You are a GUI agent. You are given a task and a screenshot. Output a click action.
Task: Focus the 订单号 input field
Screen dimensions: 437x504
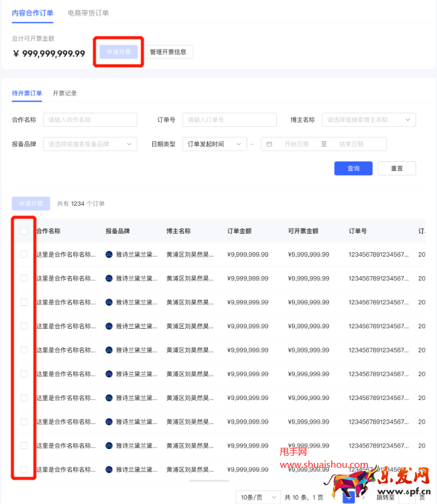click(229, 120)
